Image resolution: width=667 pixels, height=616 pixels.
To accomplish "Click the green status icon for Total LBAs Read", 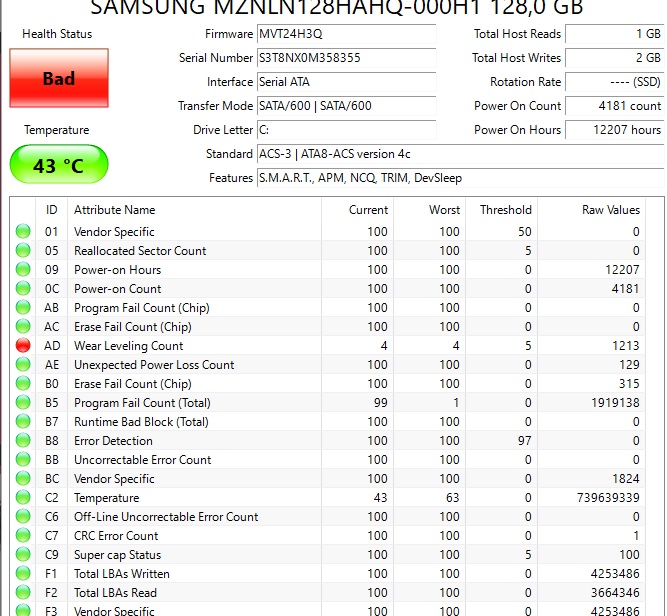I will click(x=23, y=592).
